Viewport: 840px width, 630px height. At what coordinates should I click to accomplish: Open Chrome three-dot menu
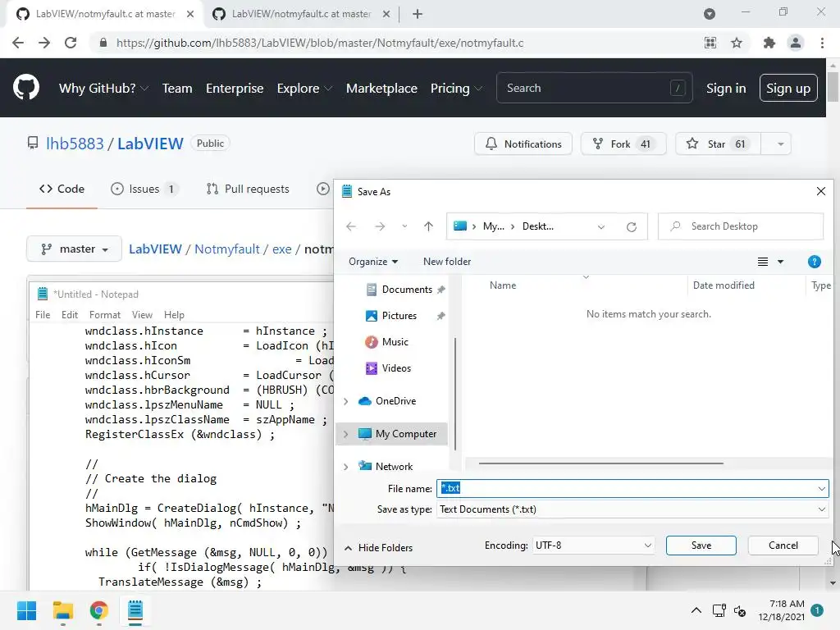click(x=822, y=43)
